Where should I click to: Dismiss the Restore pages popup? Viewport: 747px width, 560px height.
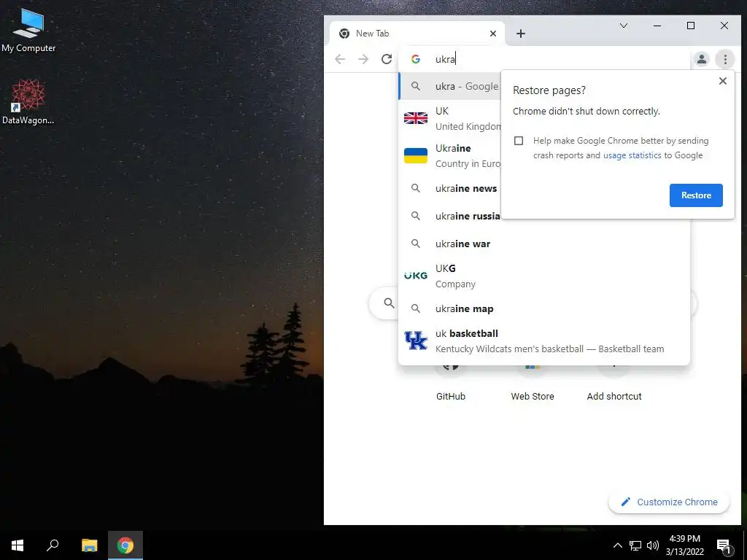723,81
